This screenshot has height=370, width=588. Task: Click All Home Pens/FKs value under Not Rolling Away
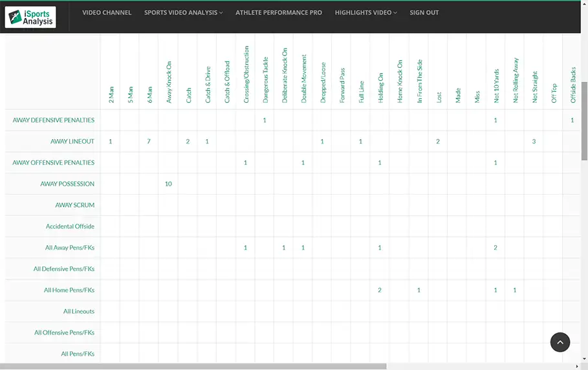[514, 290]
